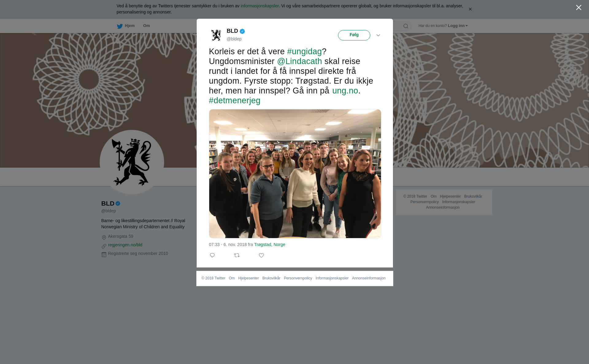Viewport: 589px width, 364px height.
Task: Toggle follow with the Følg button
Action: 354,35
